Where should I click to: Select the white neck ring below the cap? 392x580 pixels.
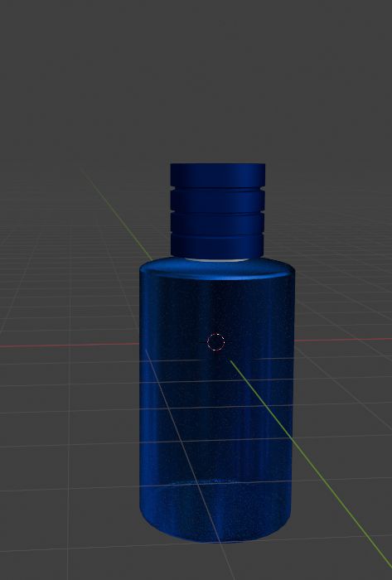[x=216, y=260]
